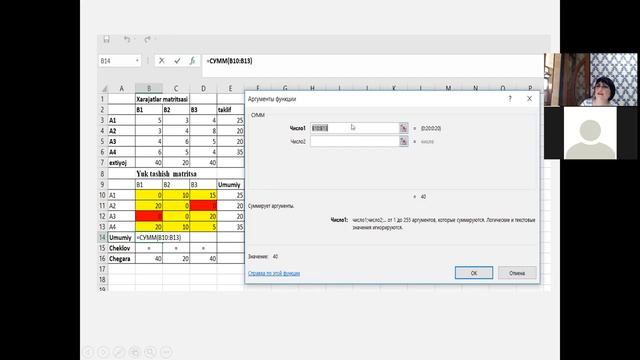Go to previous slide in slideshow controls

click(x=88, y=352)
